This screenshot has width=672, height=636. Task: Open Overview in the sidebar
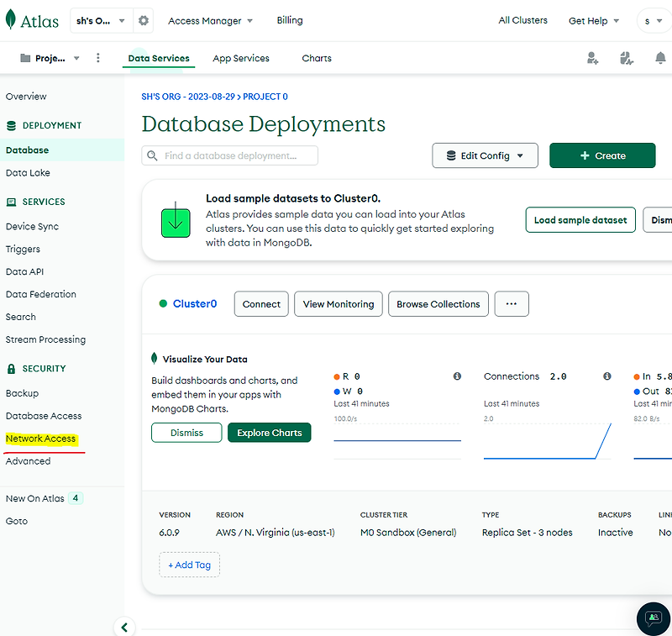tap(26, 97)
